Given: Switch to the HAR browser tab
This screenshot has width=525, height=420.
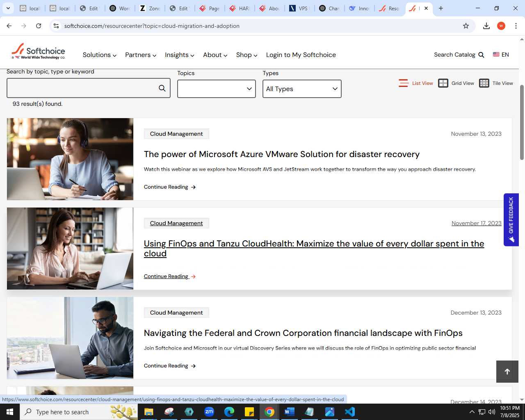Looking at the screenshot, I should point(240,8).
